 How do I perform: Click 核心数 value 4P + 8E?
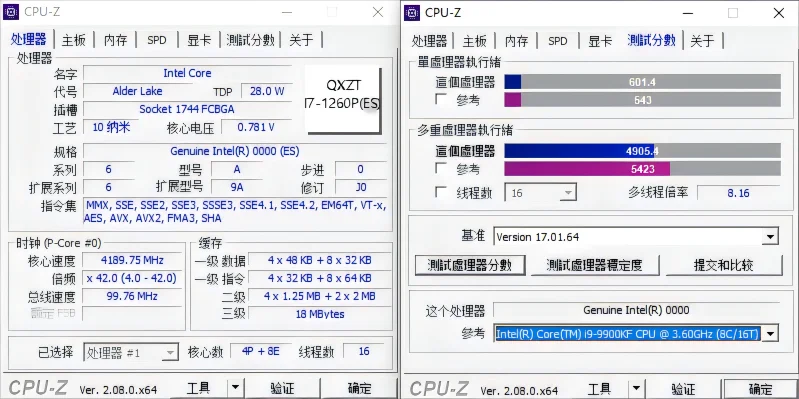coord(260,351)
